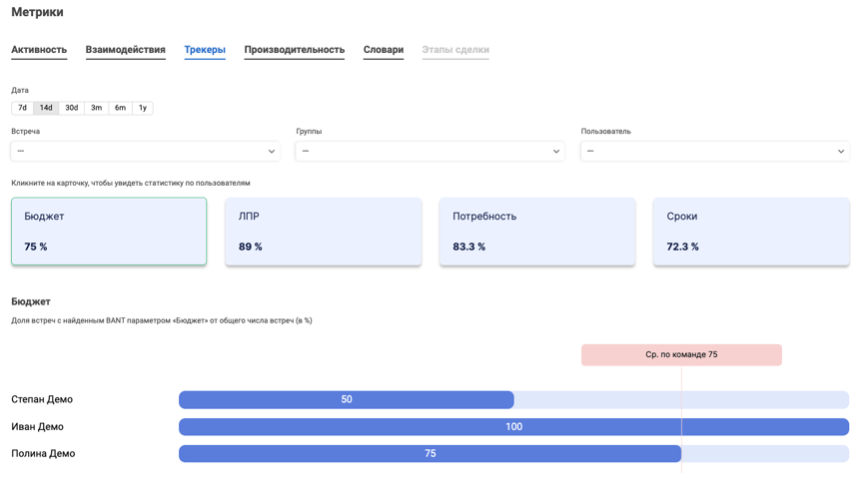Expand the Встреча dropdown
Viewport: 868px width, 501px height.
(x=145, y=151)
